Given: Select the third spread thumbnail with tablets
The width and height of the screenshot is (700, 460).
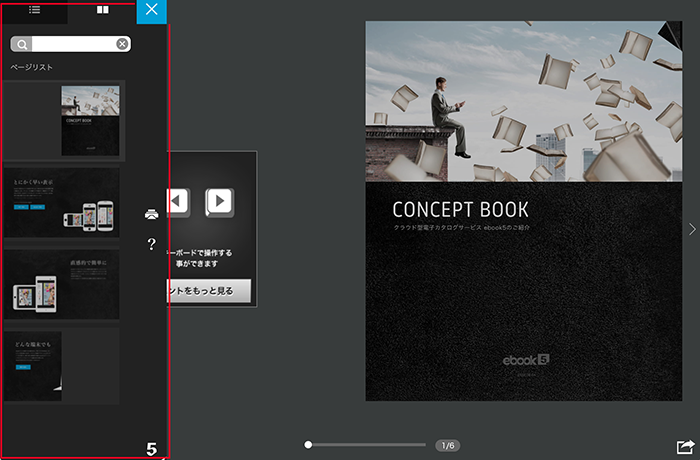Looking at the screenshot, I should click(62, 284).
